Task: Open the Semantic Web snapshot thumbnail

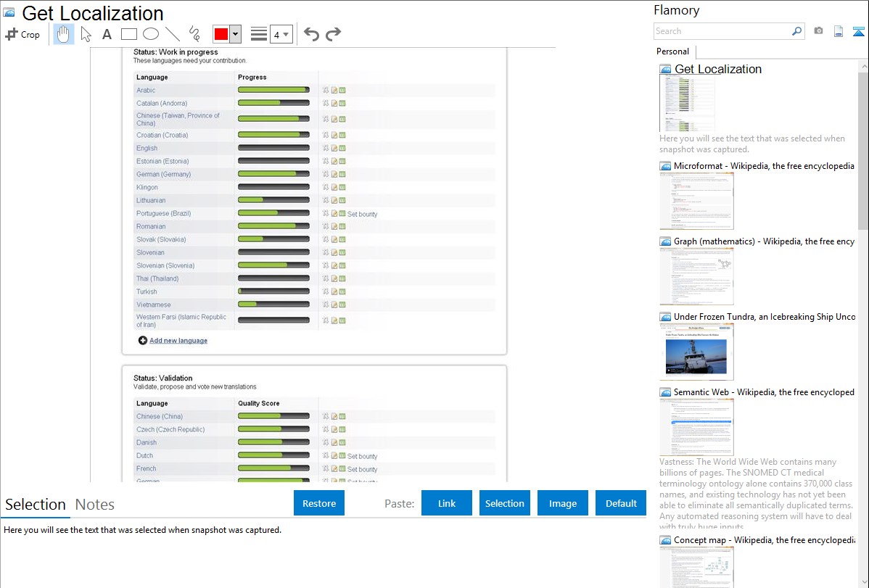Action: (696, 426)
